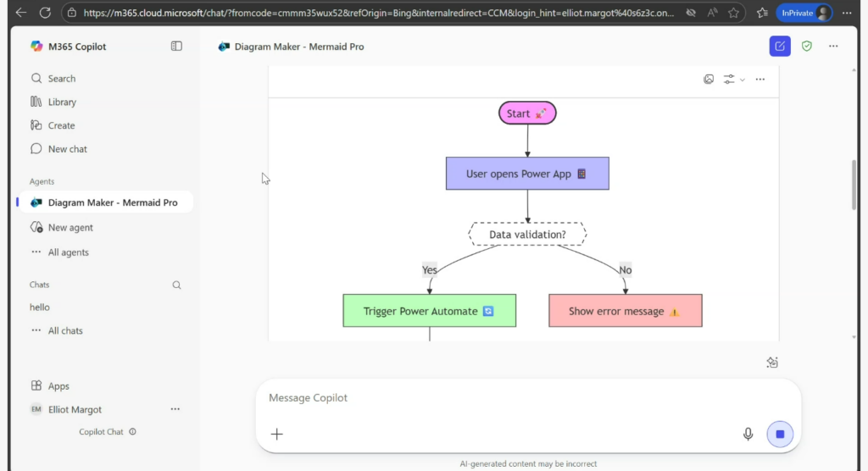This screenshot has width=868, height=471.
Task: Open the header more options ellipsis
Action: click(x=833, y=47)
